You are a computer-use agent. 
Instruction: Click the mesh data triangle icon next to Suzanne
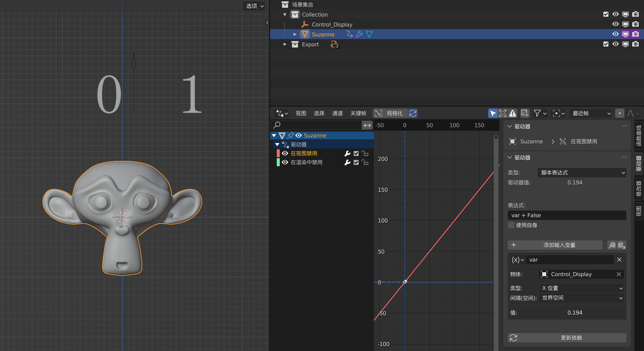(369, 34)
